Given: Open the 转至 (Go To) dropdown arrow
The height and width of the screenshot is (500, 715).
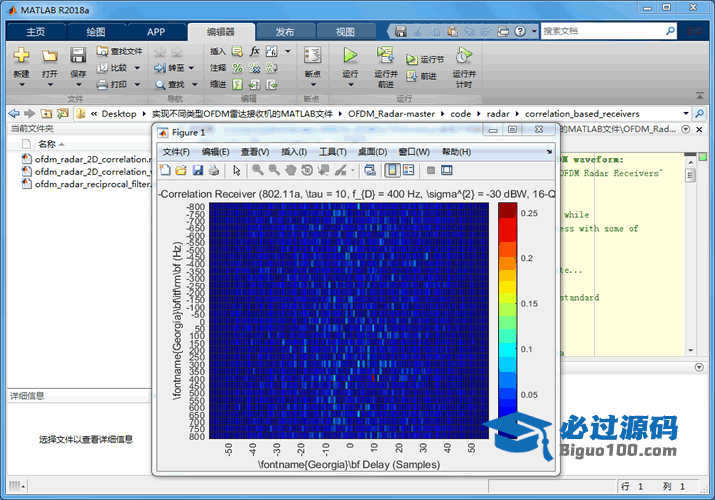Looking at the screenshot, I should click(x=191, y=68).
